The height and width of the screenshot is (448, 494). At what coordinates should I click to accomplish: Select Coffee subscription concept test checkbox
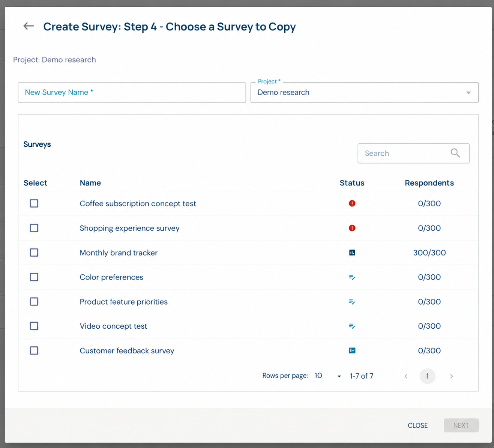click(x=34, y=203)
